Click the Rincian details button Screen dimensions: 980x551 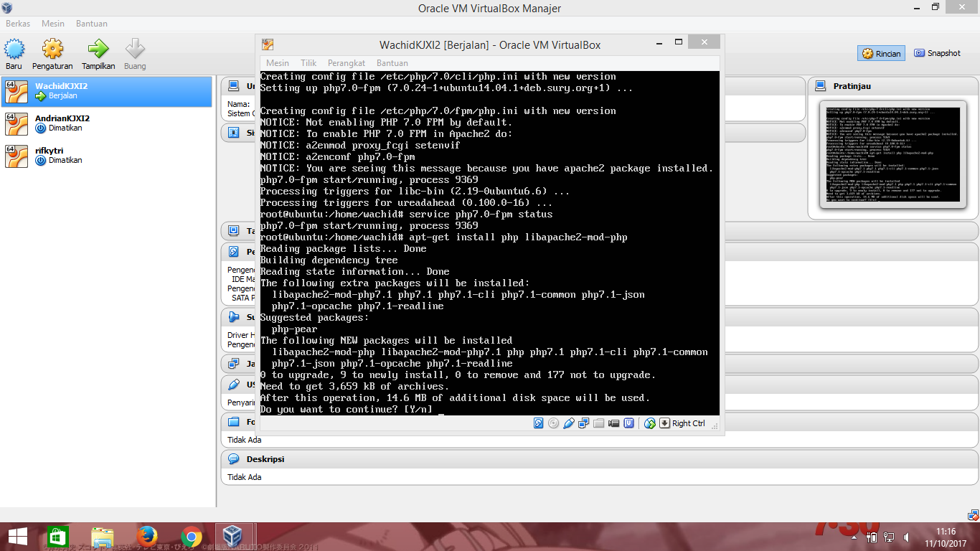[x=881, y=53]
